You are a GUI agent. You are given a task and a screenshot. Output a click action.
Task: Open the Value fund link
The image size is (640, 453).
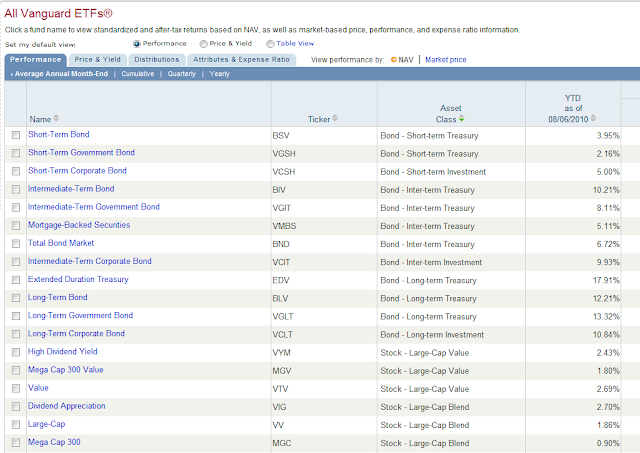38,388
